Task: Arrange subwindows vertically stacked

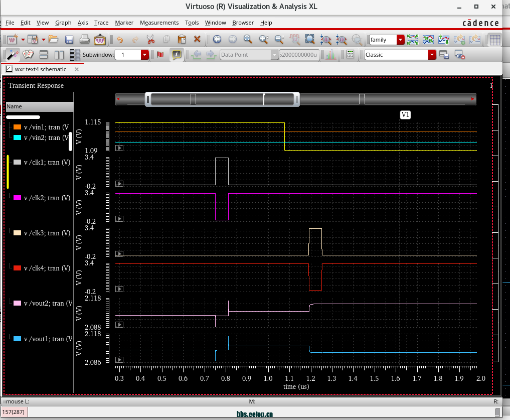Action: click(x=44, y=55)
